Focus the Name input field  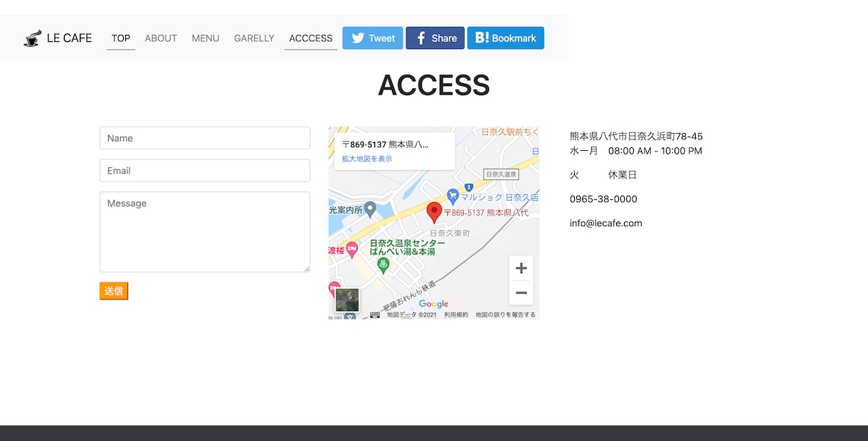(x=205, y=138)
